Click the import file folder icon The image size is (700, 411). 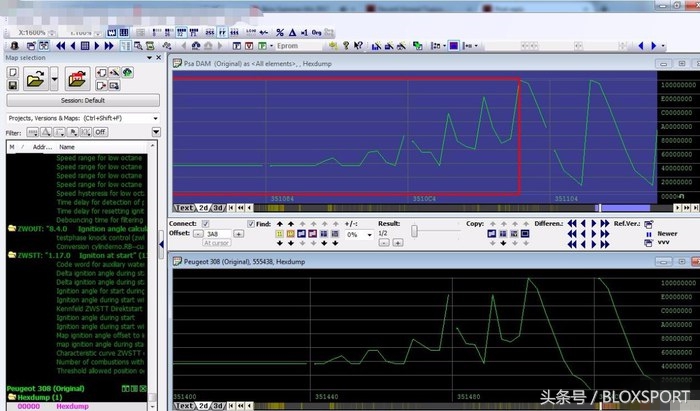coord(75,79)
